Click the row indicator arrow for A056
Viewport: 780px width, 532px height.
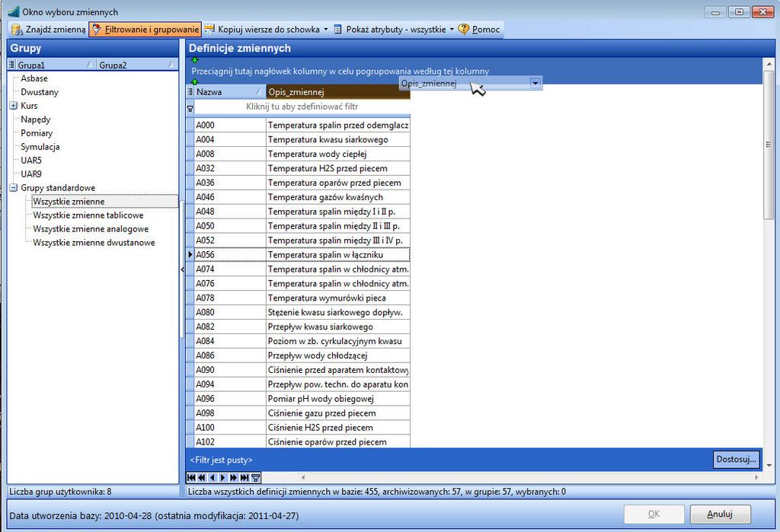190,254
